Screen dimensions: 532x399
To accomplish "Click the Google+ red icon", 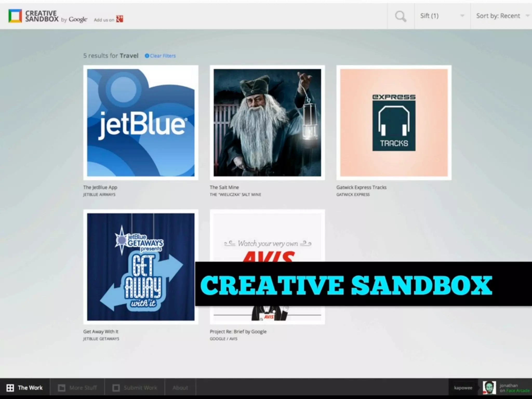I will [119, 19].
